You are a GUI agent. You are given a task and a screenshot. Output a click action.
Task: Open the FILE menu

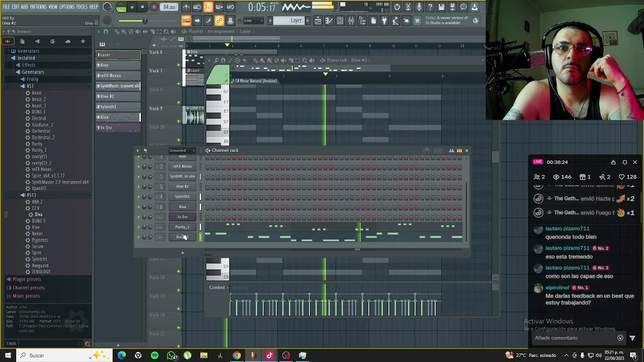6,7
